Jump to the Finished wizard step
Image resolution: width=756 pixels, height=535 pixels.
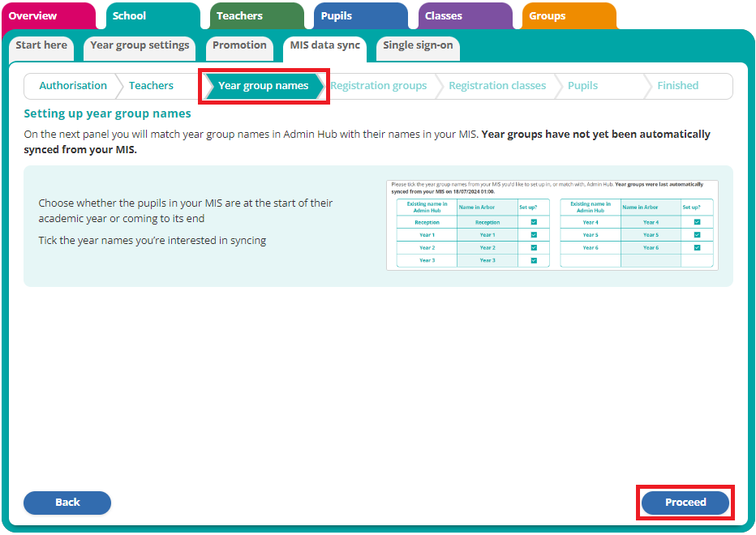677,86
